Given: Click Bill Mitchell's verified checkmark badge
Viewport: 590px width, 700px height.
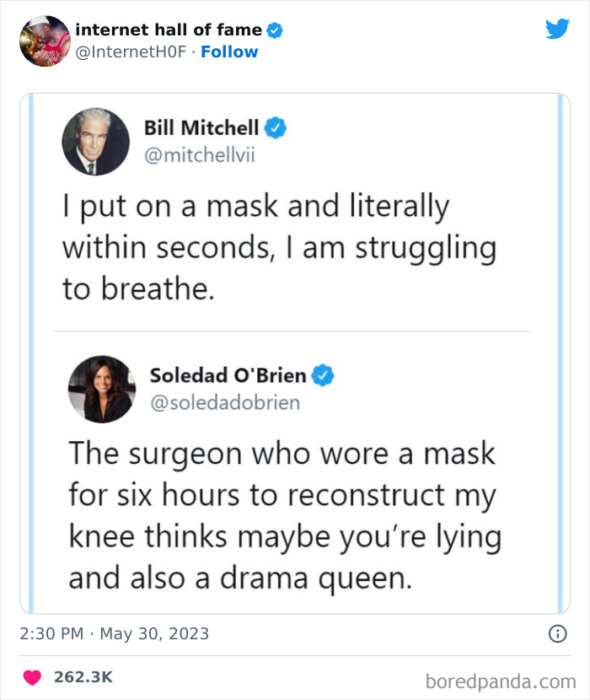Looking at the screenshot, I should click(276, 127).
